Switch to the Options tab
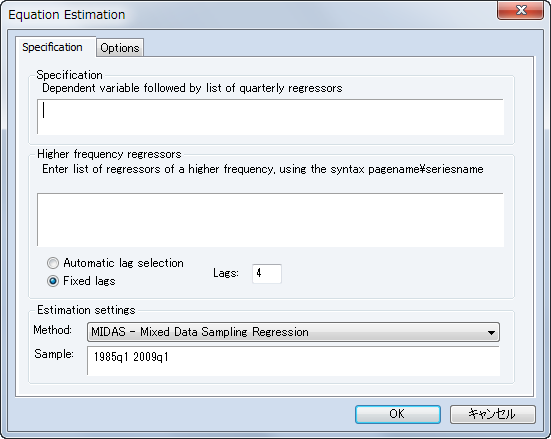 pyautogui.click(x=120, y=47)
